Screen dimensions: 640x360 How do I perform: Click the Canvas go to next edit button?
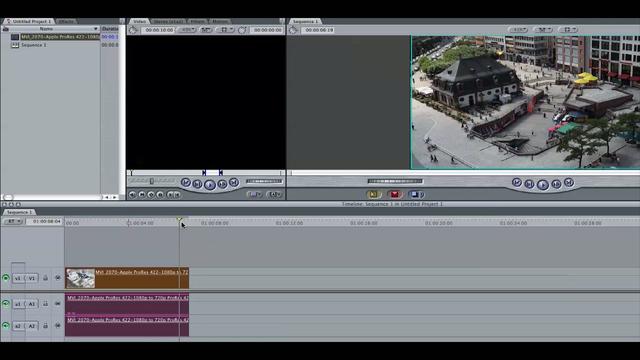pos(569,182)
